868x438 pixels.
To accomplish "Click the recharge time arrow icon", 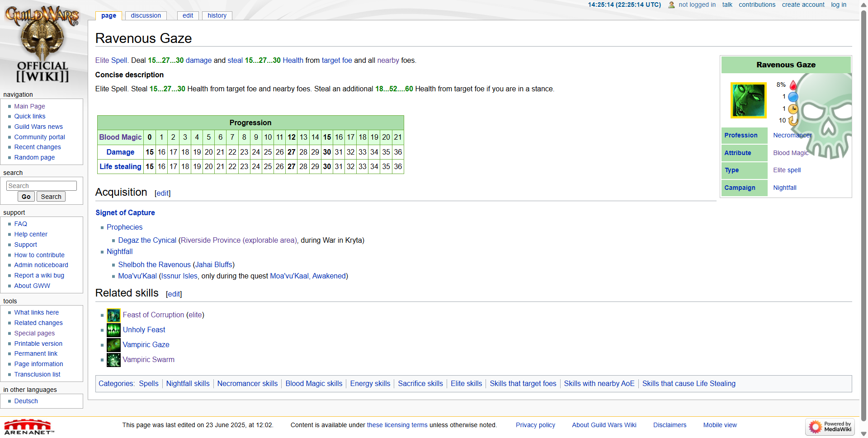I will 793,121.
